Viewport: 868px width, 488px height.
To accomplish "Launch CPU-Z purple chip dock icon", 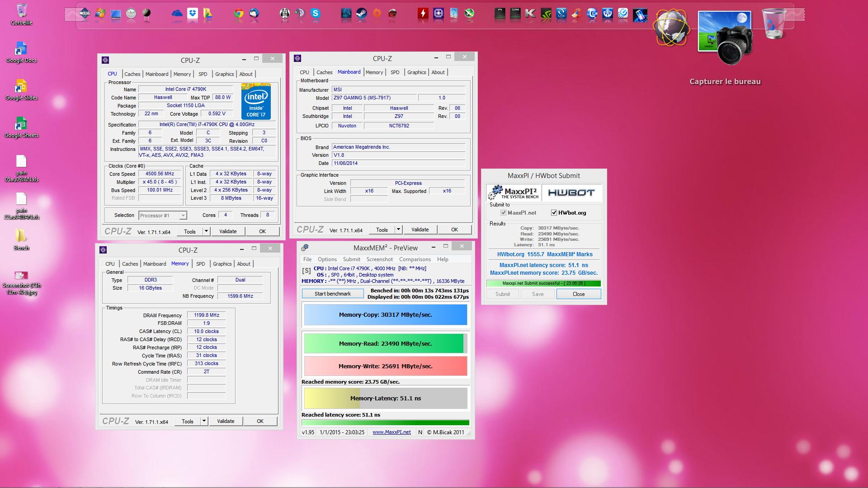I will (x=439, y=14).
